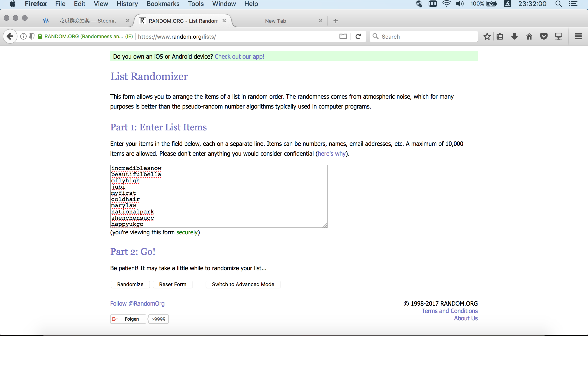Open the About Us link
Image resolution: width=588 pixels, height=368 pixels.
pyautogui.click(x=466, y=318)
